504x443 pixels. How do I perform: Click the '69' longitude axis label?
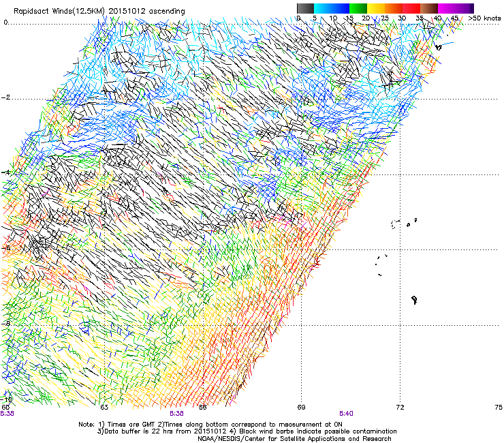[301, 408]
